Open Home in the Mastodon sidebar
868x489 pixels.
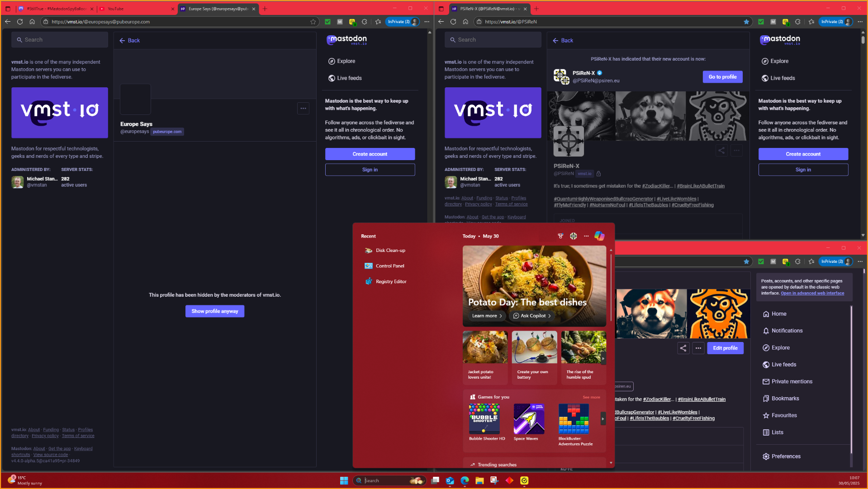pyautogui.click(x=774, y=314)
